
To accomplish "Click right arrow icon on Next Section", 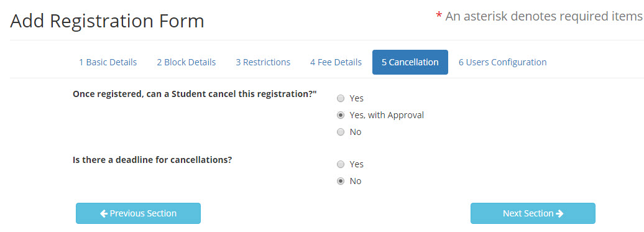I will tap(559, 213).
